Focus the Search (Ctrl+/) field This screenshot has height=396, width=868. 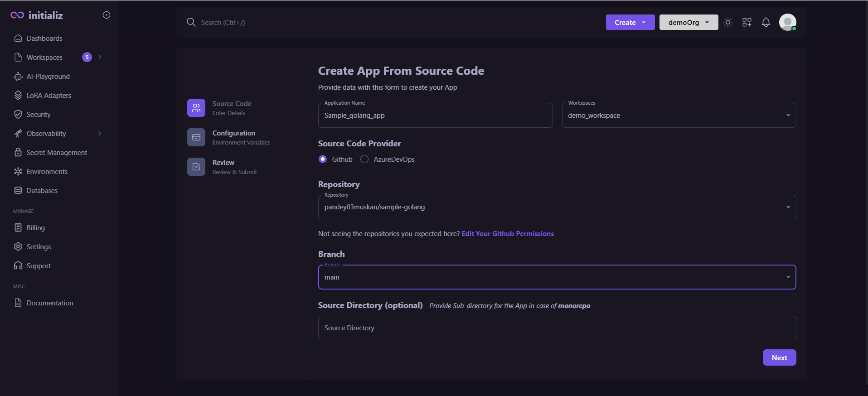tap(223, 22)
